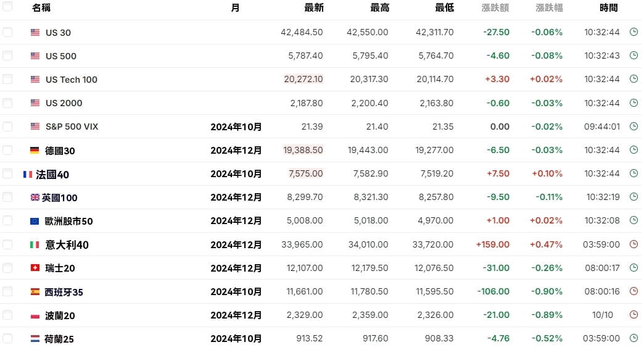Sort table by 最新 column header
This screenshot has height=350, width=644.
tap(313, 8)
